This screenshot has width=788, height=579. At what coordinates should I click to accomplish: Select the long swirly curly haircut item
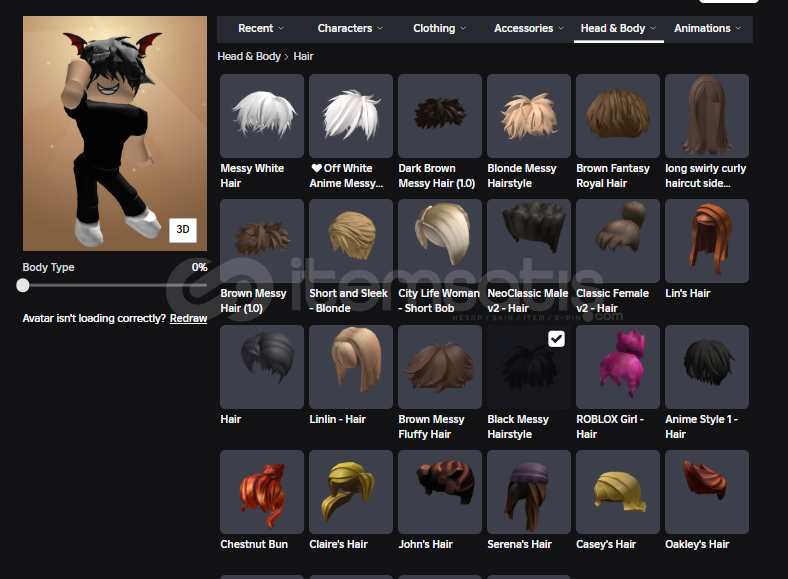click(x=707, y=116)
